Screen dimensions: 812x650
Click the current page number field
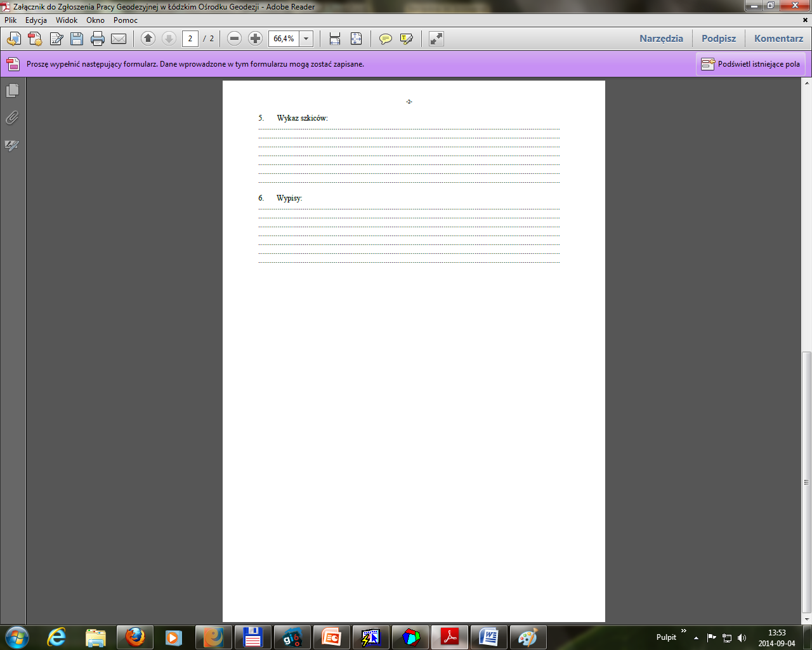(x=190, y=39)
